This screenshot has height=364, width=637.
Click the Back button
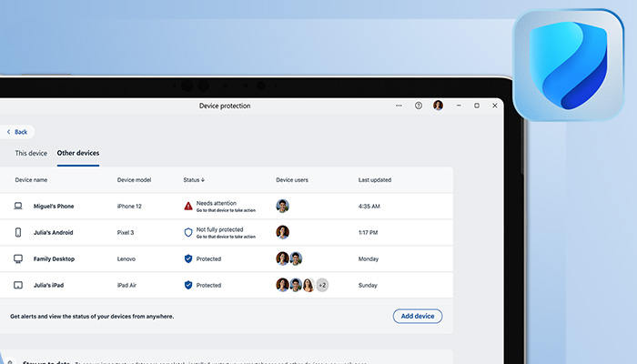[x=18, y=132]
